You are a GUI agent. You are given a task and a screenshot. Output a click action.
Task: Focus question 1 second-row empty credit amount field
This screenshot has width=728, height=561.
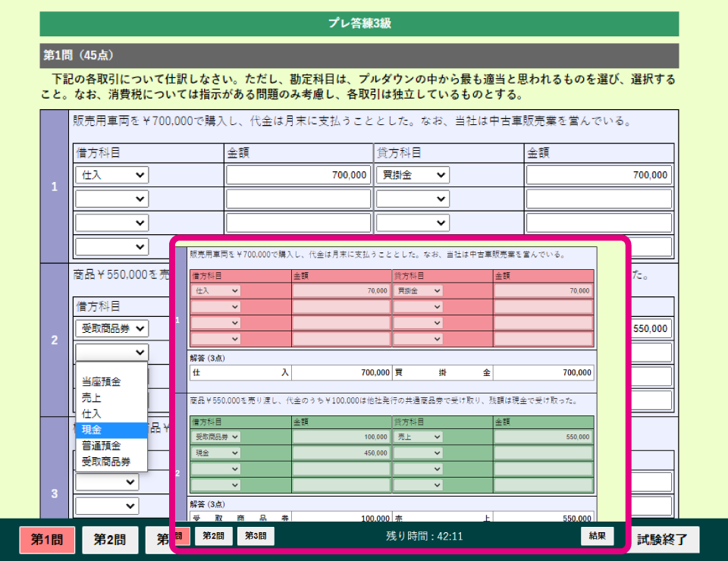click(x=598, y=199)
